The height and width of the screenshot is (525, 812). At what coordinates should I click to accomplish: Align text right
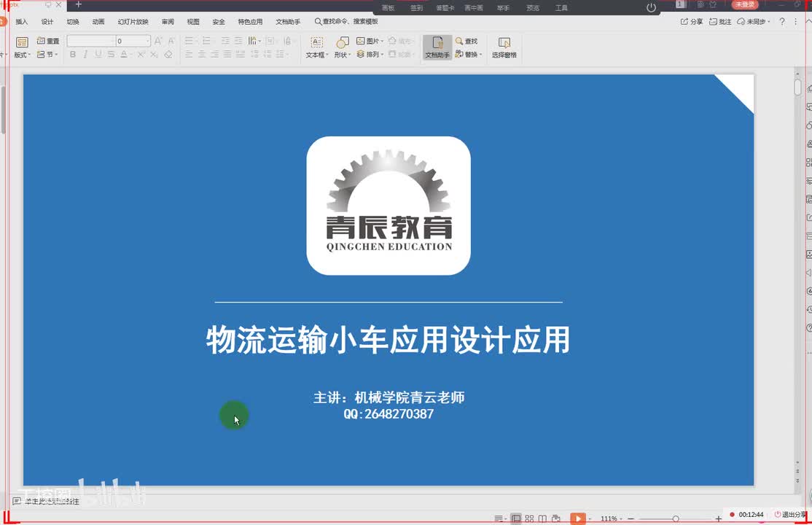click(214, 55)
